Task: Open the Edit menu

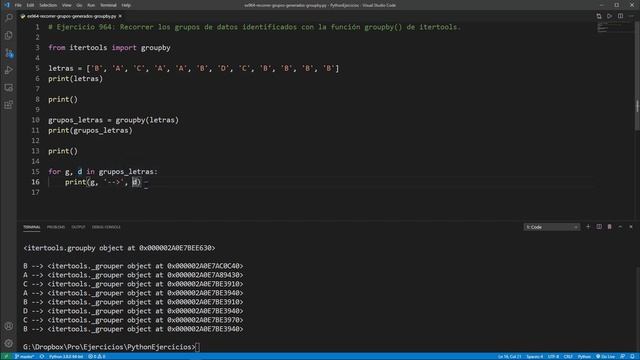Action: [30, 5]
